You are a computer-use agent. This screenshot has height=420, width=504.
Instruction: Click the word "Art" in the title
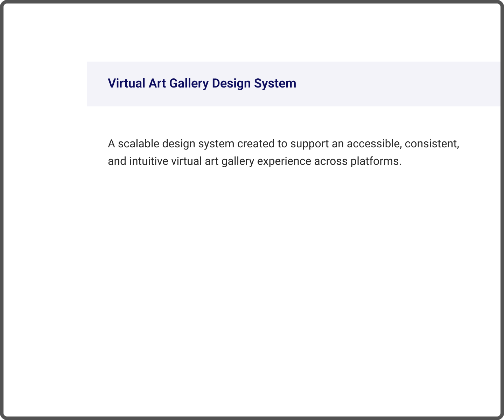(x=157, y=84)
